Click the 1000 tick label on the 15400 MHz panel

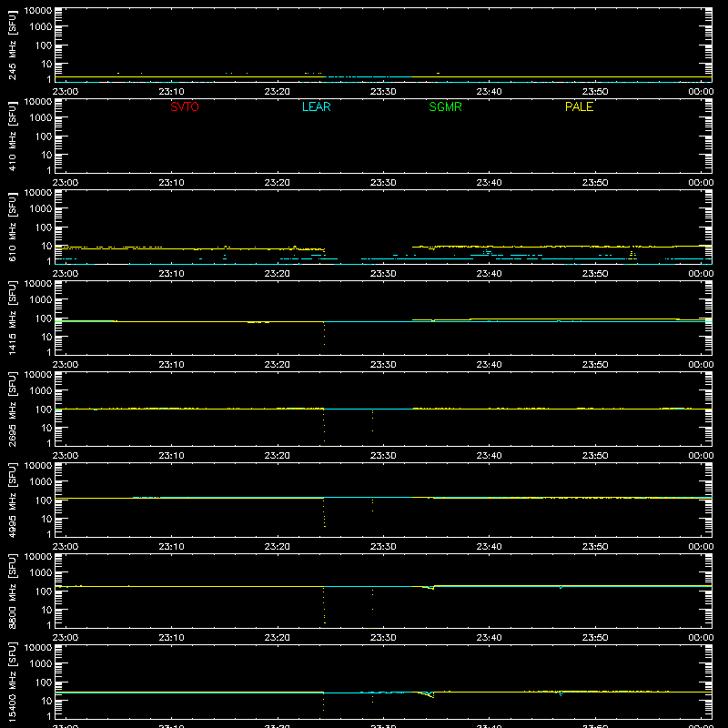click(40, 664)
